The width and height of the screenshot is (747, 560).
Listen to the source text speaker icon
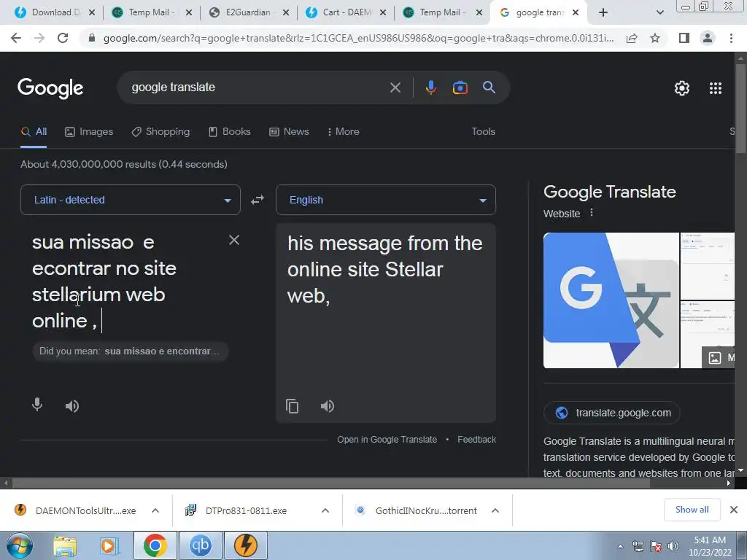click(x=72, y=406)
